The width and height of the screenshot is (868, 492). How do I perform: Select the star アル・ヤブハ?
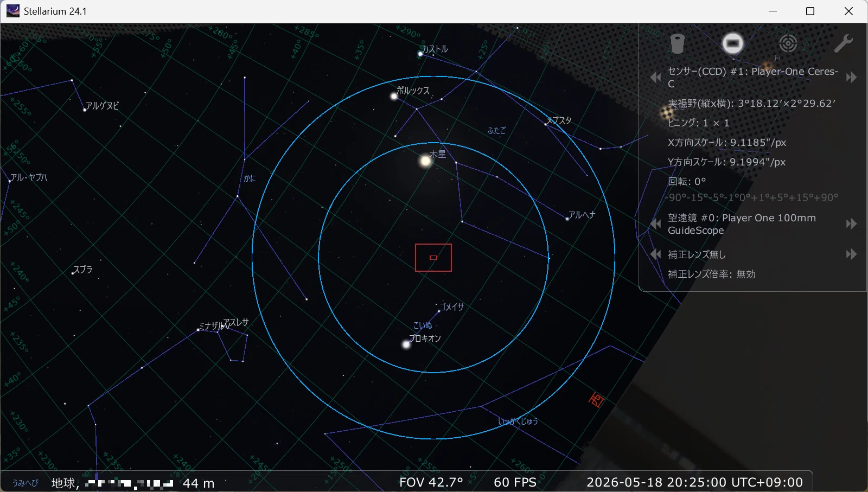click(10, 181)
